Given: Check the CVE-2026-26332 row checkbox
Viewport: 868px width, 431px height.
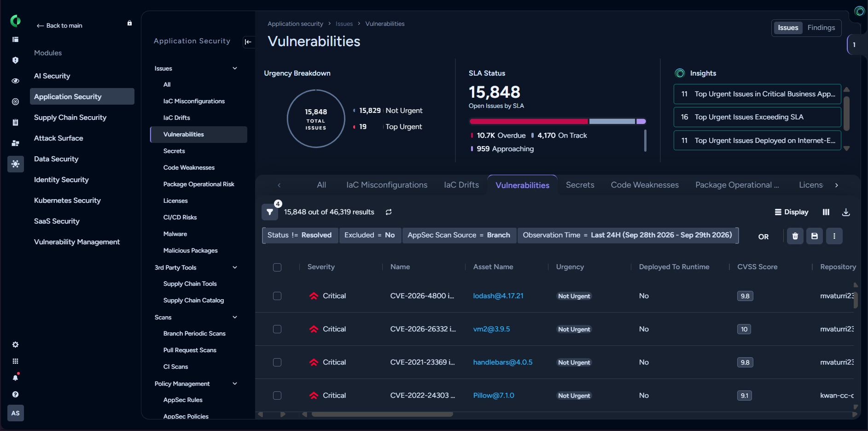Looking at the screenshot, I should click(x=277, y=329).
